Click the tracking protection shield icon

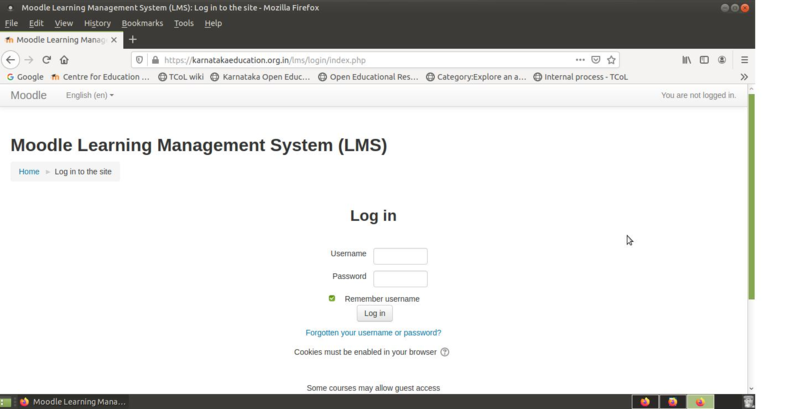click(x=139, y=60)
